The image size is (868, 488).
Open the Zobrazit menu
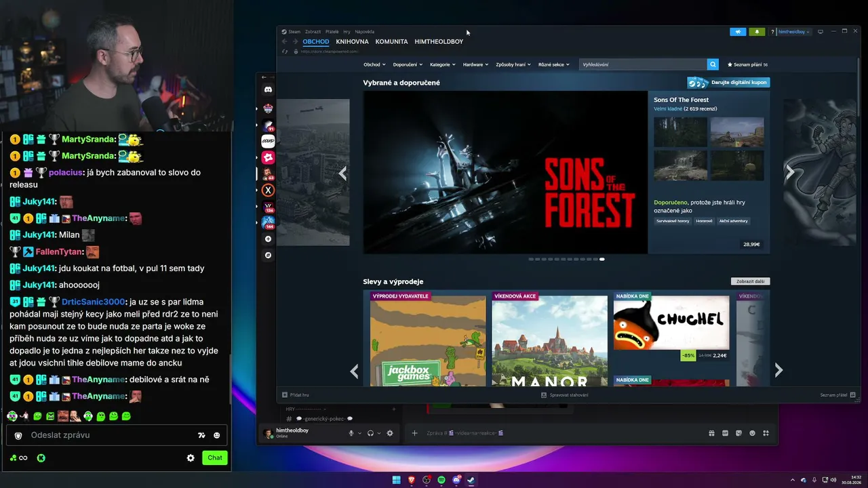[313, 32]
